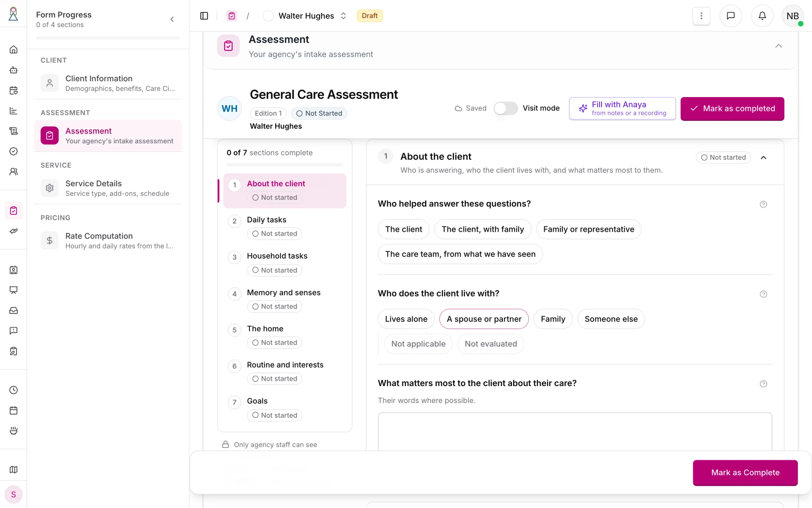Open the NB user avatar

pos(792,16)
